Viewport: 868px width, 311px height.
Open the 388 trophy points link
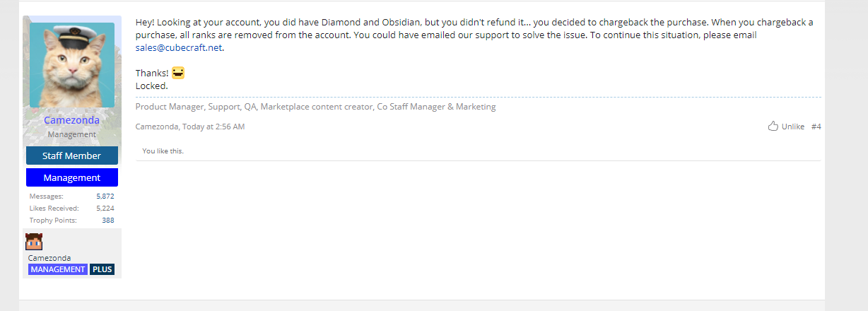(108, 220)
